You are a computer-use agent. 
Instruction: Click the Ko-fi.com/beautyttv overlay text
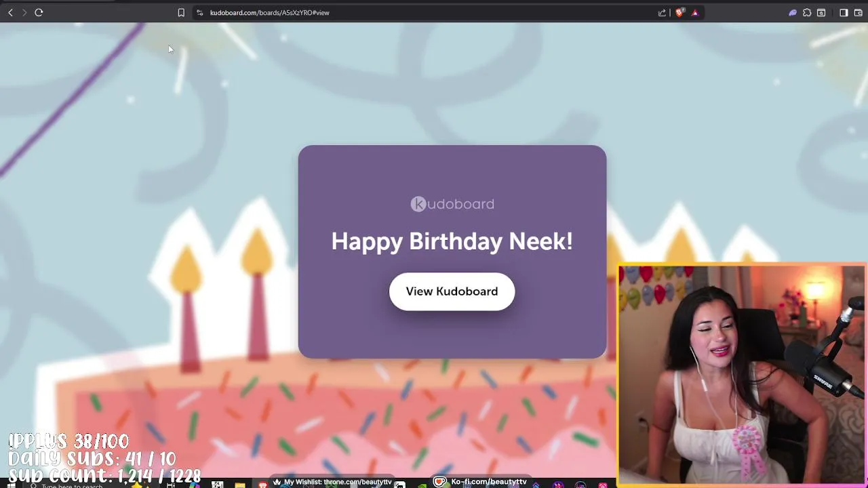489,482
